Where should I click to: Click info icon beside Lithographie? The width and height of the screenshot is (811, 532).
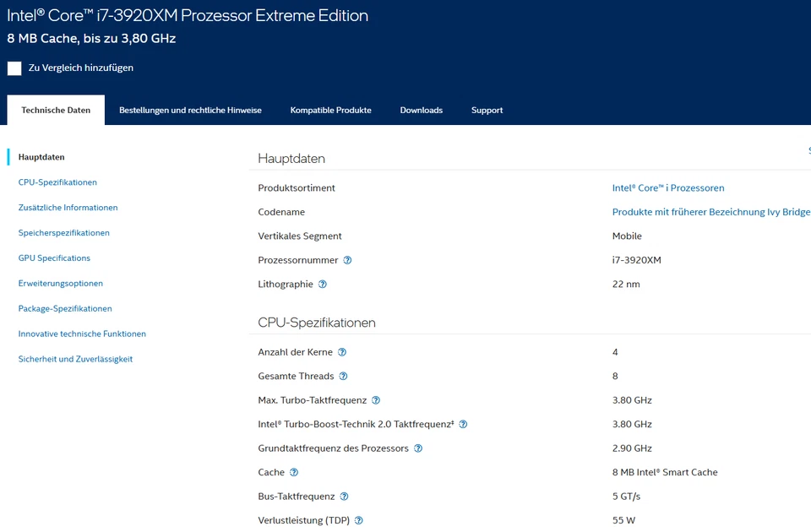coord(322,285)
